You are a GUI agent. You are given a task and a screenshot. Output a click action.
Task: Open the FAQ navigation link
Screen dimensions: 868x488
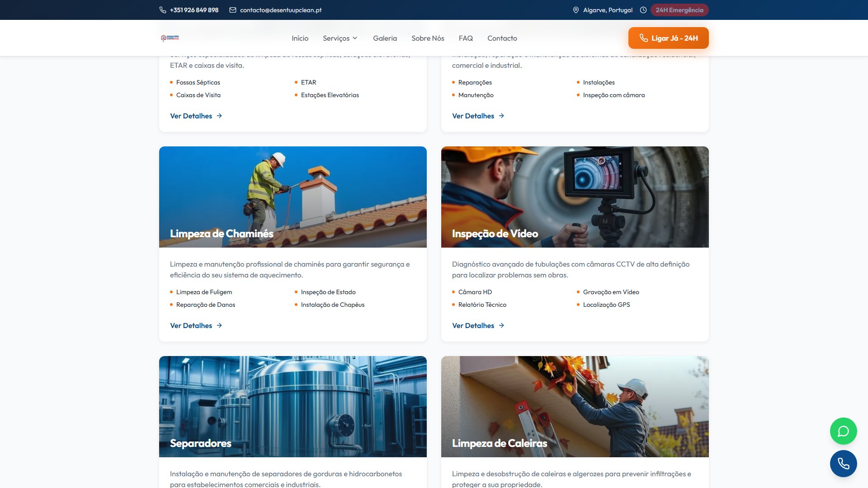click(466, 38)
